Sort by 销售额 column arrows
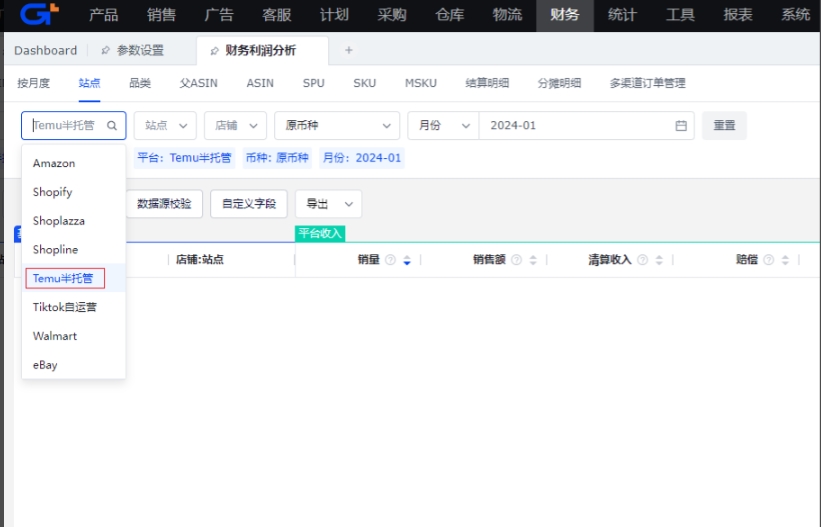This screenshot has height=527, width=821. click(x=533, y=260)
